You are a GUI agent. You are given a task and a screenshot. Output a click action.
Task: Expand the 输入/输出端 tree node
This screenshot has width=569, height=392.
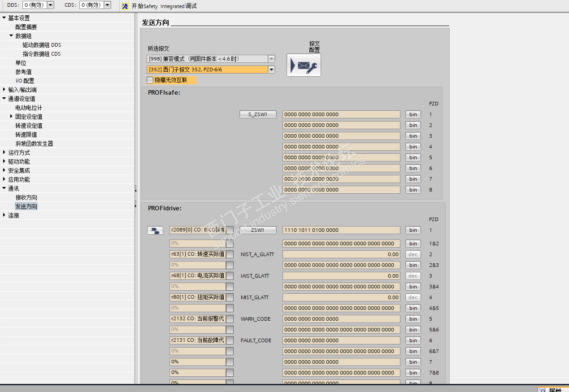(4, 90)
